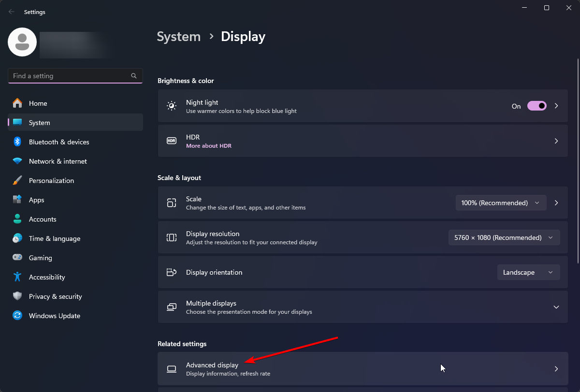Click the Accessibility figure icon
This screenshot has height=392, width=580.
(x=17, y=277)
